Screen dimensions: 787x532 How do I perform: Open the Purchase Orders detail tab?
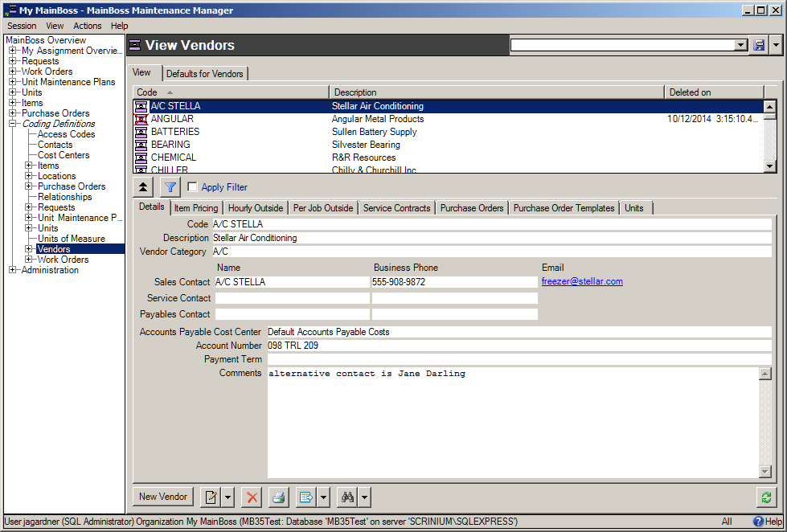point(472,208)
